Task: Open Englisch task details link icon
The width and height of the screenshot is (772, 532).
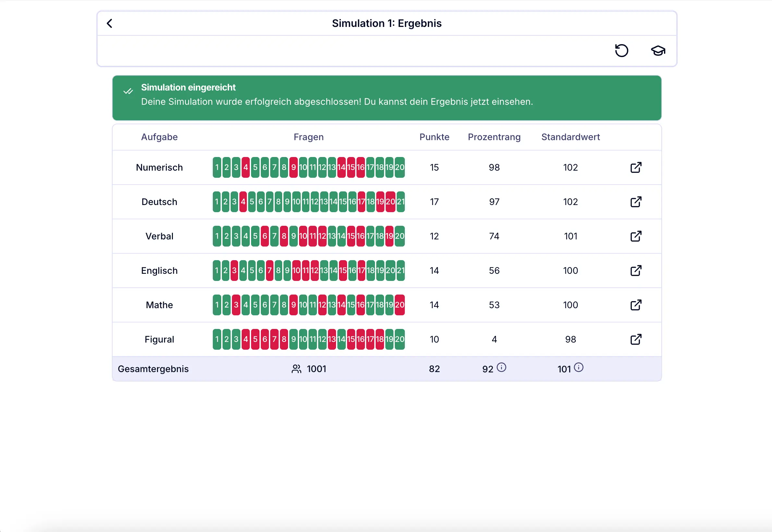Action: (636, 270)
